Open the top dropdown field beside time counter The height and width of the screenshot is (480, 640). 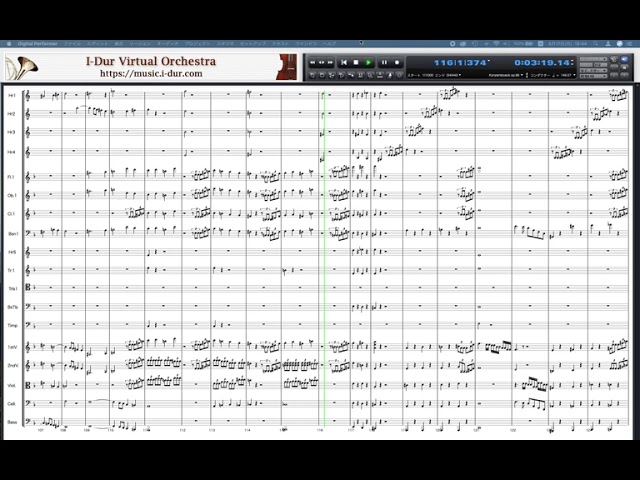(593, 59)
